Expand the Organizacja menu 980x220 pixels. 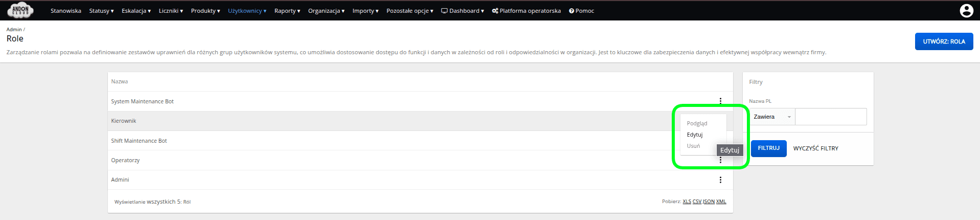pos(326,11)
